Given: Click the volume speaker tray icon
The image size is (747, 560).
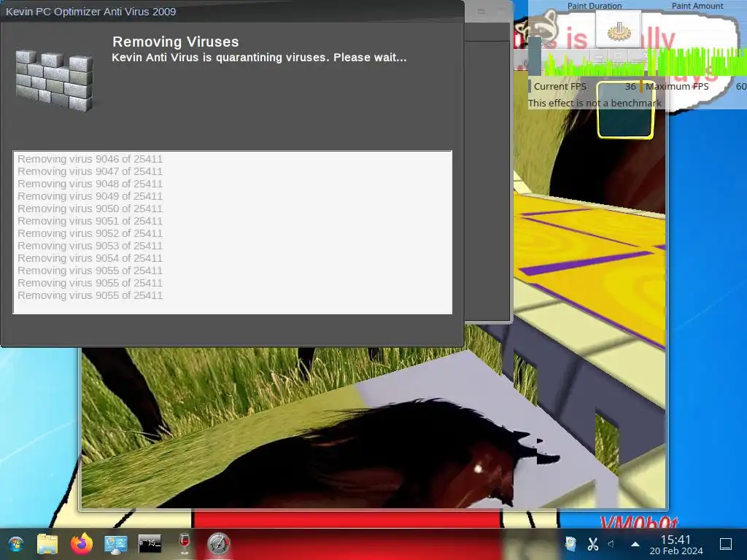Looking at the screenshot, I should 611,544.
